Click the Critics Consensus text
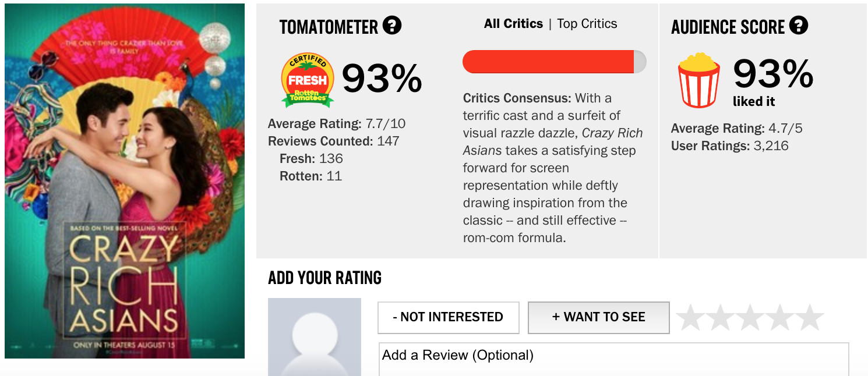Viewport: 868px width, 376px height. point(553,168)
